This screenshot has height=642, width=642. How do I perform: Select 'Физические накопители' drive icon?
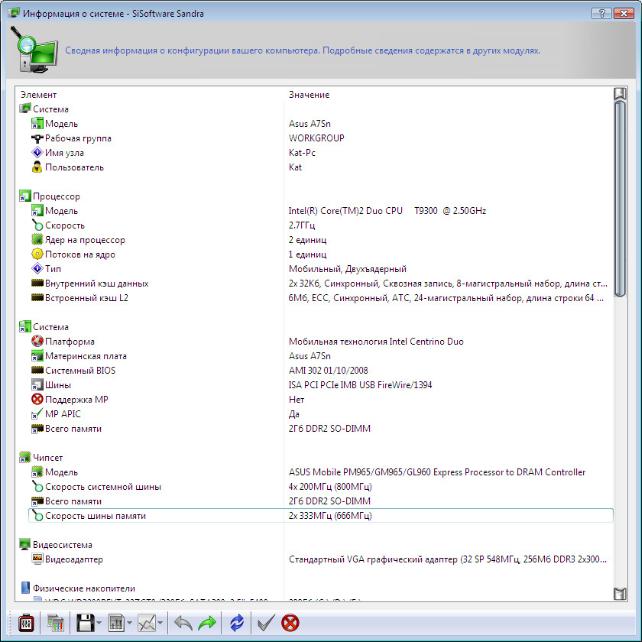[25, 588]
